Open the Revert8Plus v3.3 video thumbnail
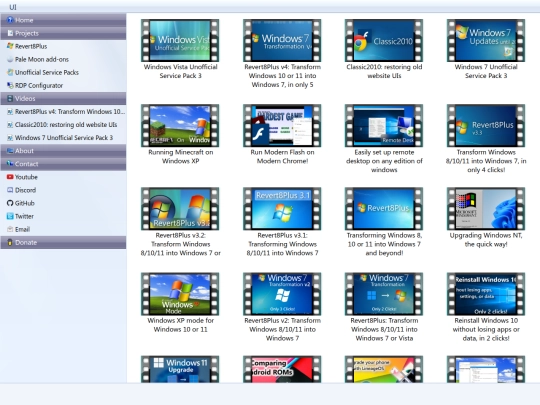 coord(486,126)
